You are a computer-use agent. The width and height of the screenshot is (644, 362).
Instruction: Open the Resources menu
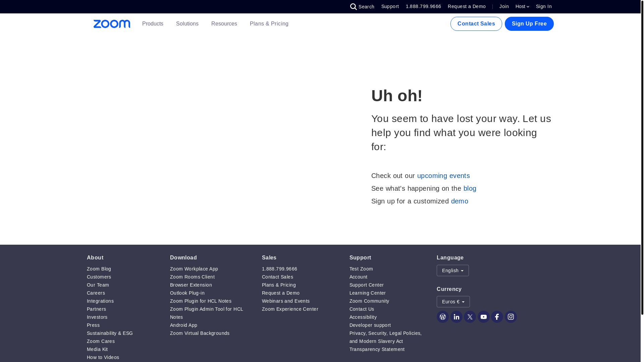pyautogui.click(x=224, y=24)
